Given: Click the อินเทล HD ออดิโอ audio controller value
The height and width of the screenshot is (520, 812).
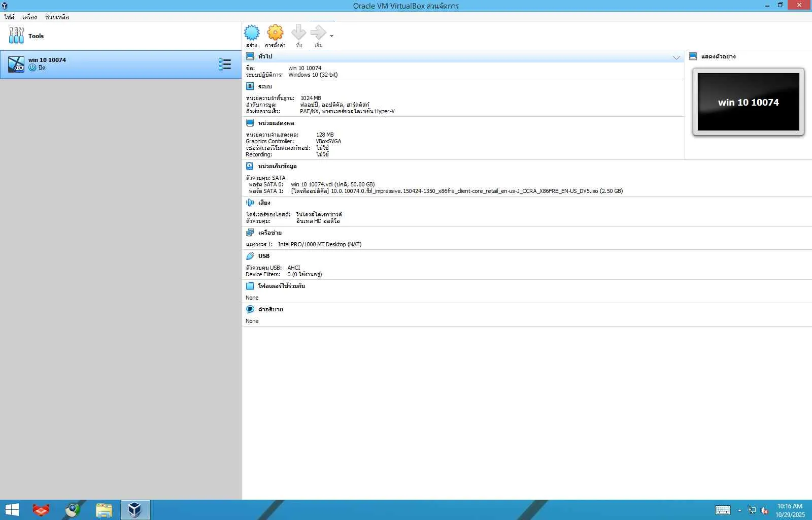Looking at the screenshot, I should tap(318, 221).
